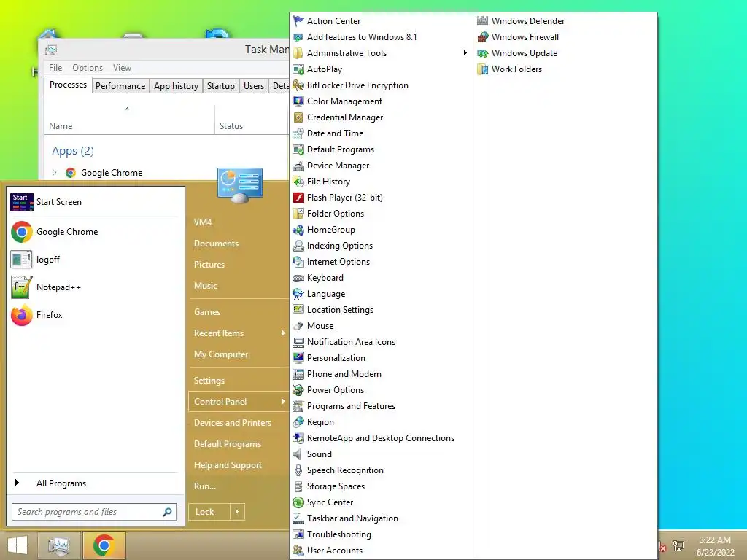Sort by Status column in Task Manager
Screen dimensions: 747x560
231,126
